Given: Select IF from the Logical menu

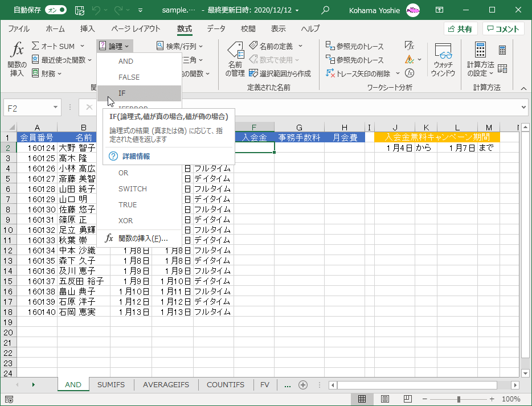Looking at the screenshot, I should click(139, 93).
